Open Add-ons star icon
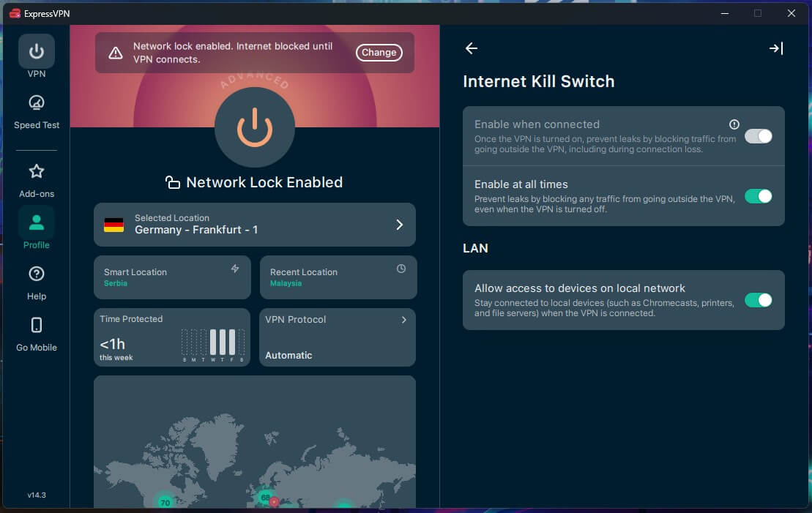Screen dimensions: 812x513 point(37,171)
